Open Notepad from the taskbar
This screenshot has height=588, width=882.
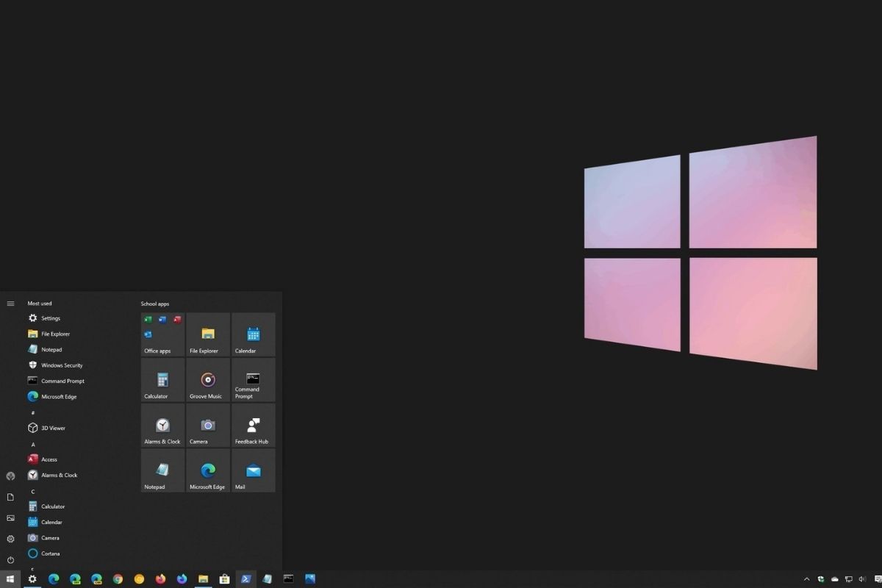[267, 579]
